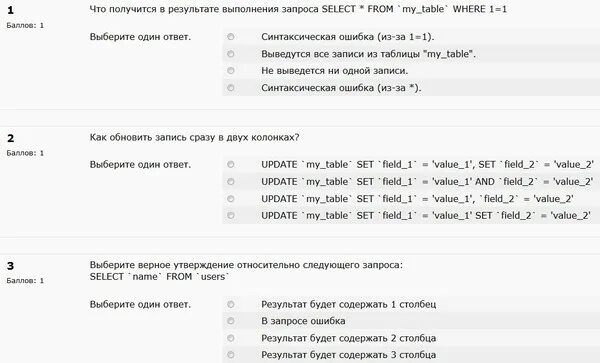Click question 1 text about SELECT query
600x363 pixels.
coord(298,9)
